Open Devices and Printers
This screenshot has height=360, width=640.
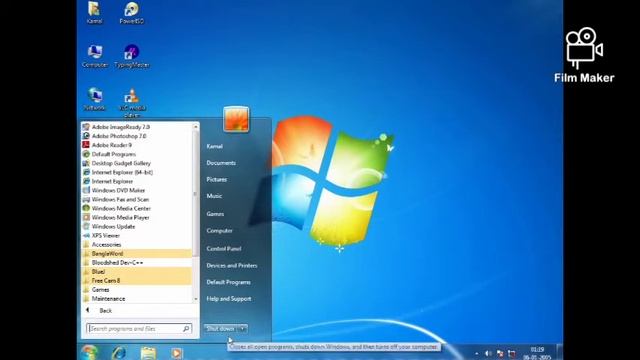point(231,265)
